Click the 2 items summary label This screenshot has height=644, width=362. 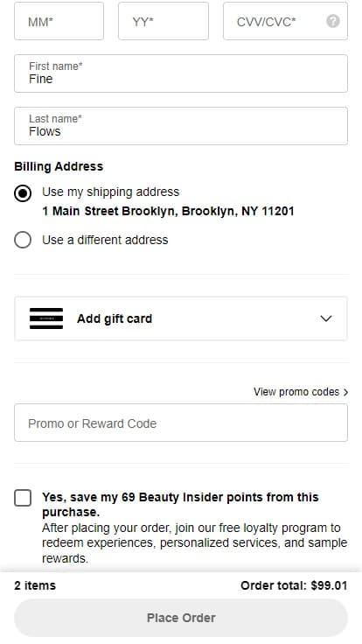pyautogui.click(x=35, y=585)
